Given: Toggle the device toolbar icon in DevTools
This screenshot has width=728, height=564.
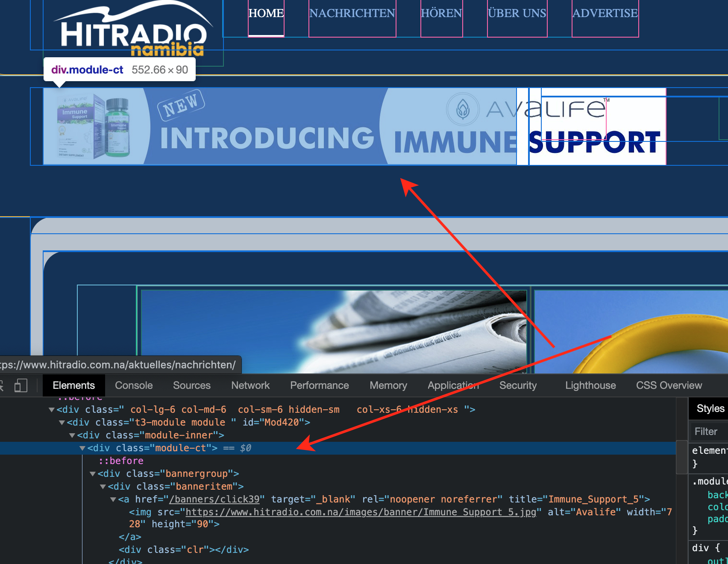Looking at the screenshot, I should click(x=21, y=385).
